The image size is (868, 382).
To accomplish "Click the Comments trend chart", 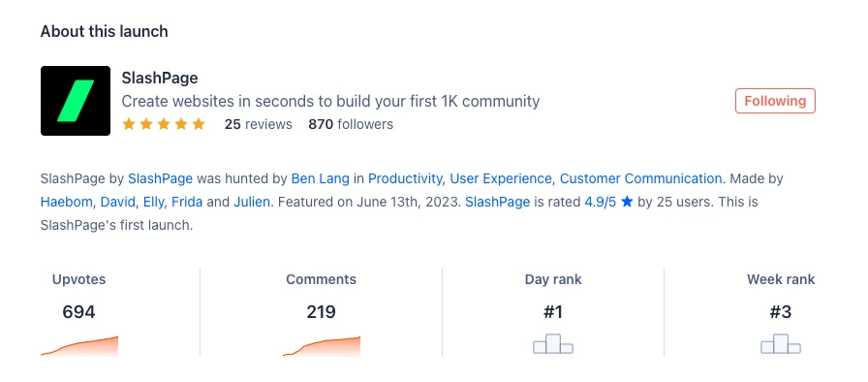I will (322, 346).
